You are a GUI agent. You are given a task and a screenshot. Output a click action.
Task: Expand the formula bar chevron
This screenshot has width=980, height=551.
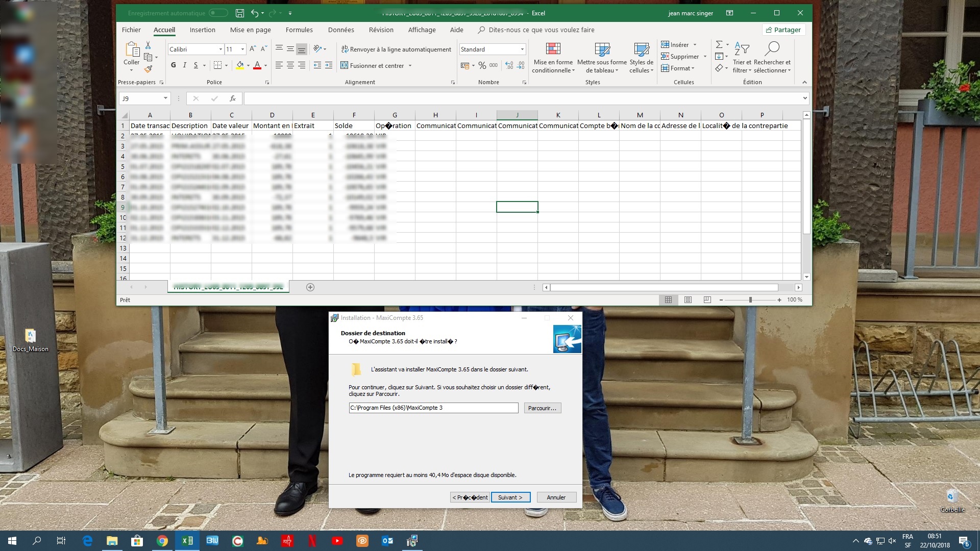[x=805, y=98]
